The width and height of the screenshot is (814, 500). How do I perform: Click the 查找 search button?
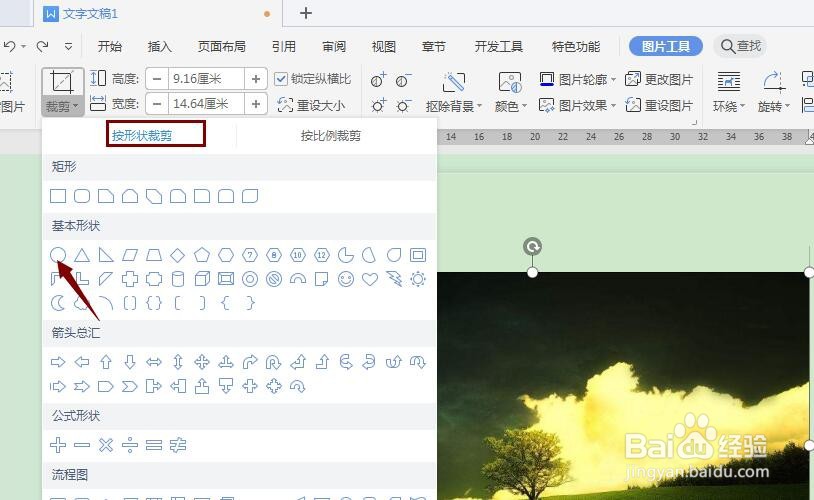(740, 46)
